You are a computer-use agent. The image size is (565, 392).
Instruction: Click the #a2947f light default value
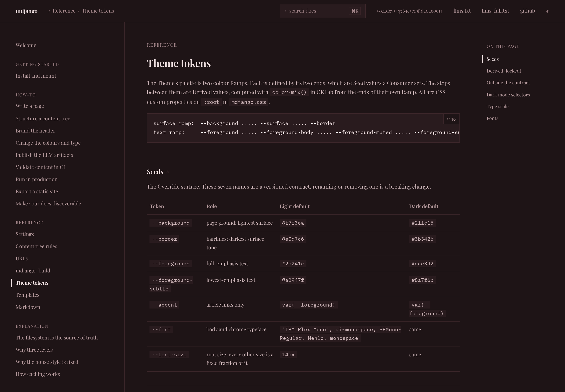pyautogui.click(x=293, y=280)
